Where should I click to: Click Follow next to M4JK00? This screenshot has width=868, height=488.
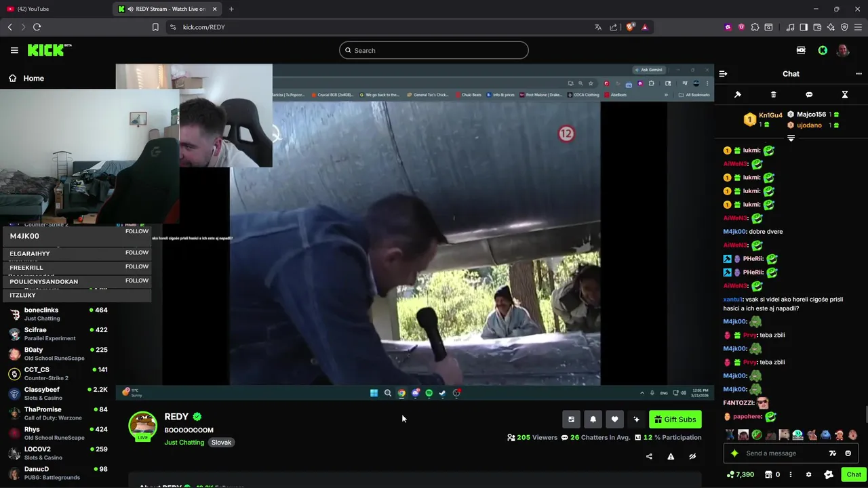(136, 231)
